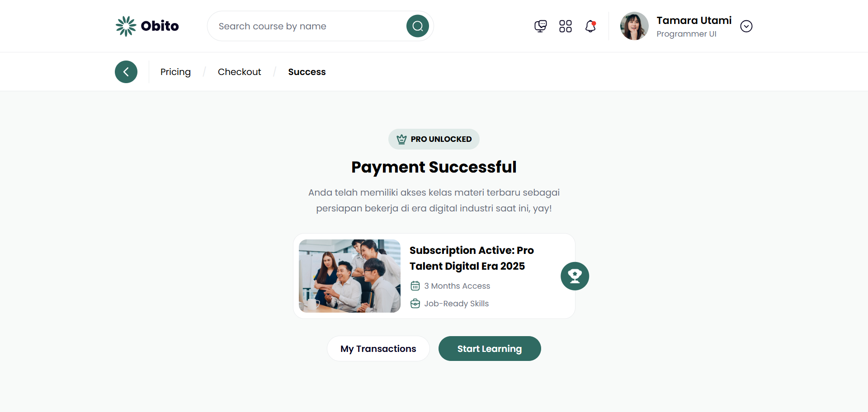Click the subscription team photo thumbnail

pyautogui.click(x=349, y=276)
